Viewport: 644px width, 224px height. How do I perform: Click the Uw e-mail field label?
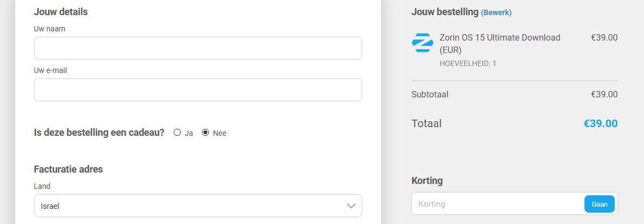[x=50, y=70]
